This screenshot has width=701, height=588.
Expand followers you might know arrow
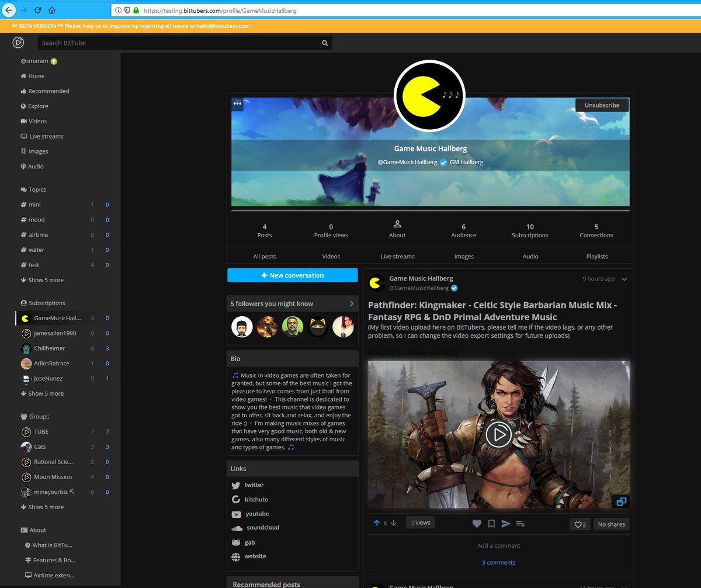(352, 304)
